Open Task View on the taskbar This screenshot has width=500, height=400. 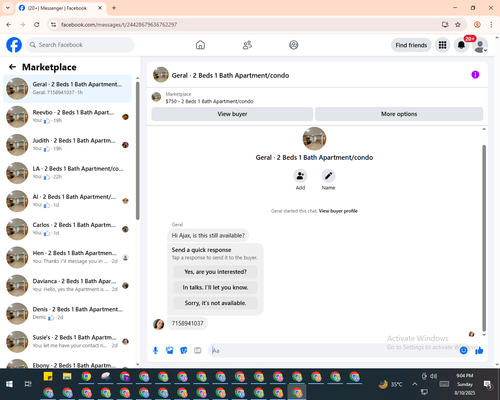(x=28, y=384)
